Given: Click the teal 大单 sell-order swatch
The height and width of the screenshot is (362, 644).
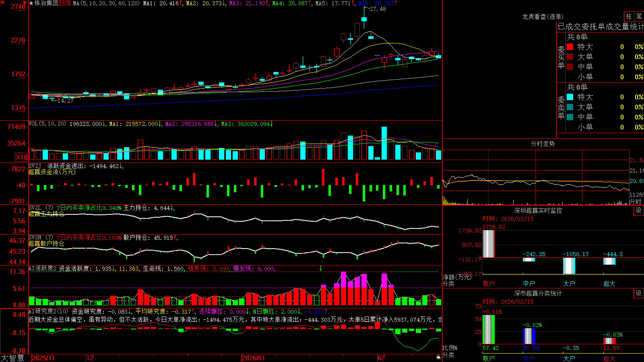Looking at the screenshot, I should [570, 107].
